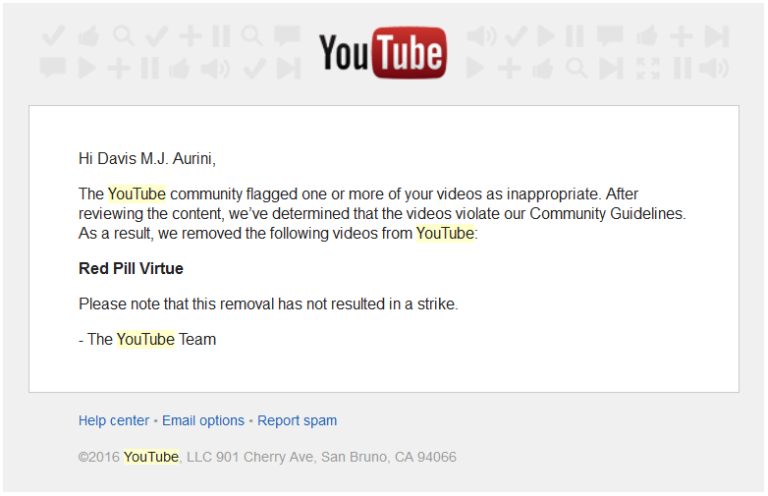The width and height of the screenshot is (768, 496).
Task: Click the speaker icon directly right of YouTube logo
Action: 481,37
